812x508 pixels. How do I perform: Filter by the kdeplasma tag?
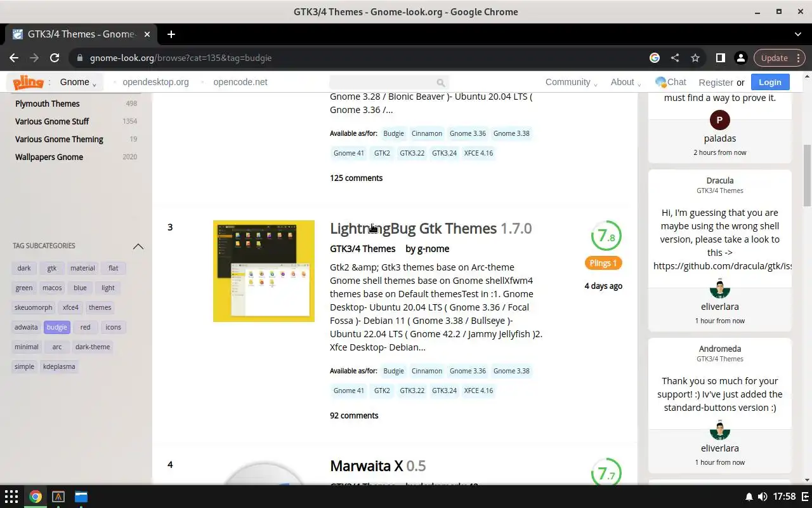[x=59, y=366]
